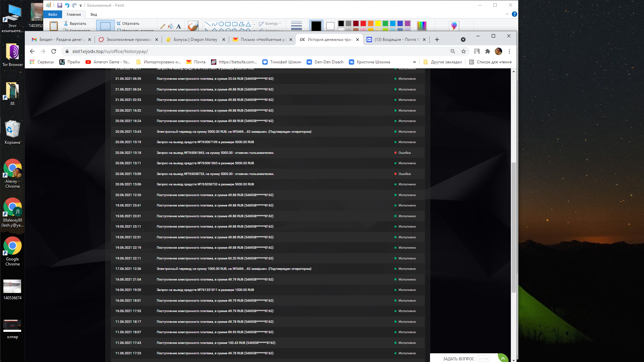Open Другие закладки bookmarks folder

pyautogui.click(x=443, y=62)
